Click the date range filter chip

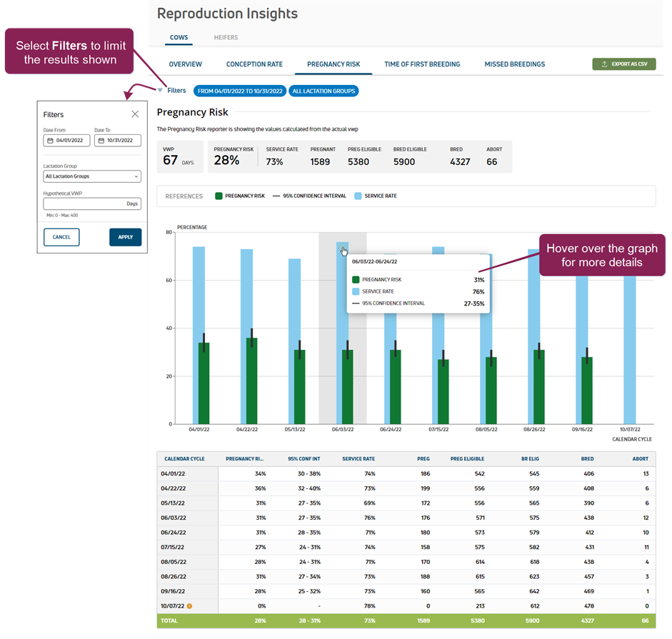[239, 91]
